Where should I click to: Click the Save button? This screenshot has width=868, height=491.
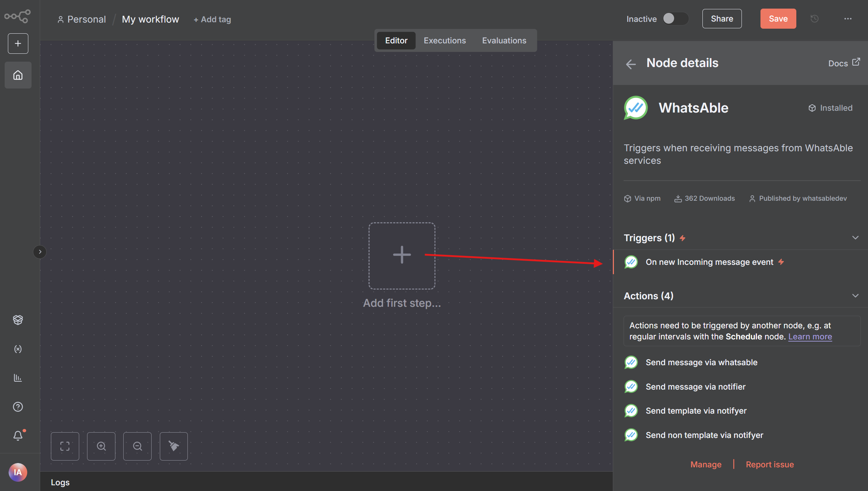click(x=778, y=19)
